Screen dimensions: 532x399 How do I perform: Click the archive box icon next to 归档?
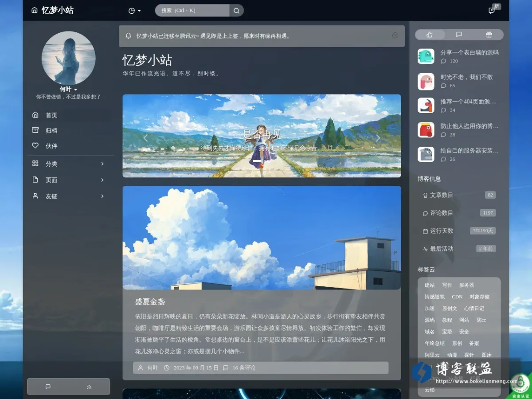pyautogui.click(x=35, y=130)
